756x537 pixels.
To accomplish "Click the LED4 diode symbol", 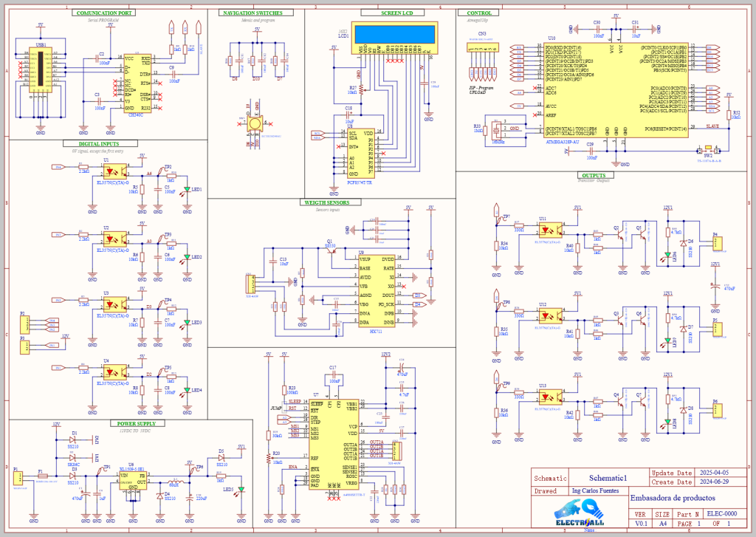I will tap(187, 390).
